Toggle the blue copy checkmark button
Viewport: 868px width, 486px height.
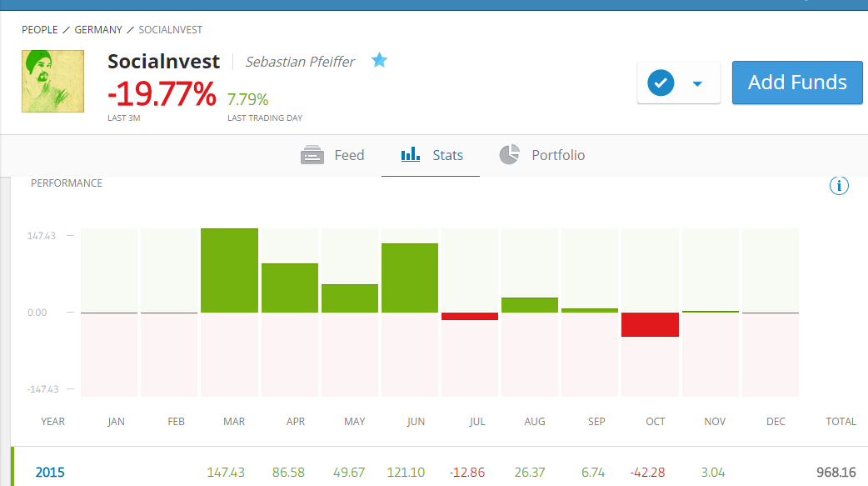[661, 83]
